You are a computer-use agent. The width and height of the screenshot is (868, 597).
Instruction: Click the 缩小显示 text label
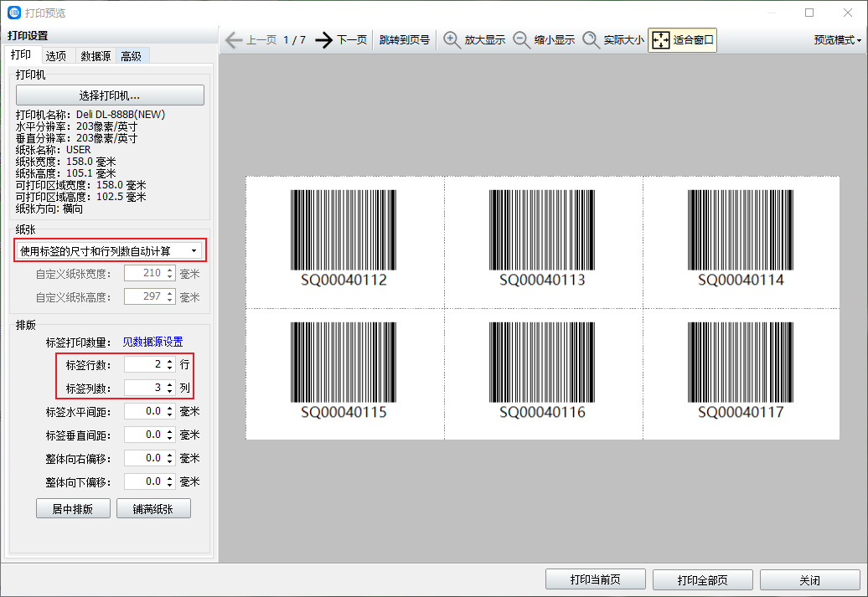(x=554, y=40)
